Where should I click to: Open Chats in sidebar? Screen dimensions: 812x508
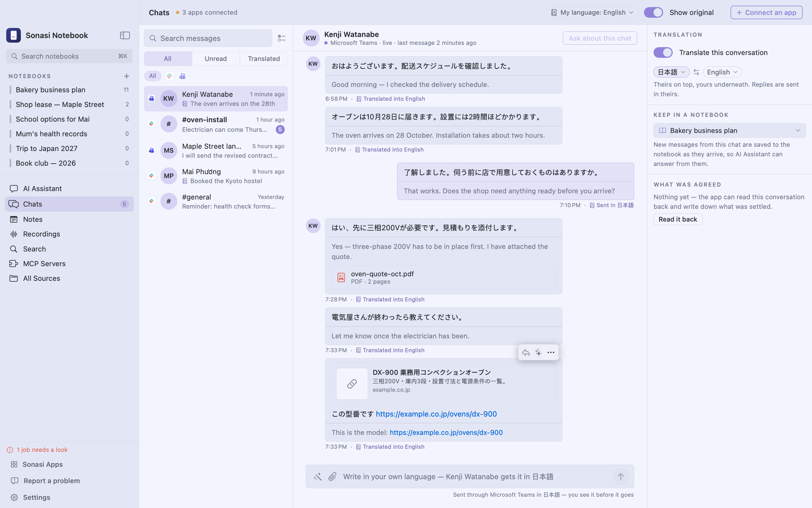click(69, 204)
